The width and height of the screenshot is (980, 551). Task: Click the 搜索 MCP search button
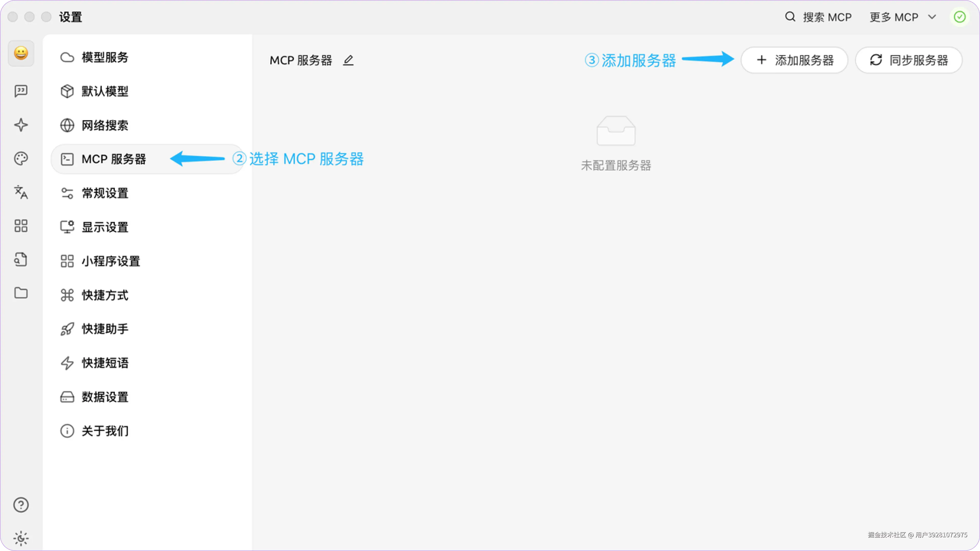point(818,17)
